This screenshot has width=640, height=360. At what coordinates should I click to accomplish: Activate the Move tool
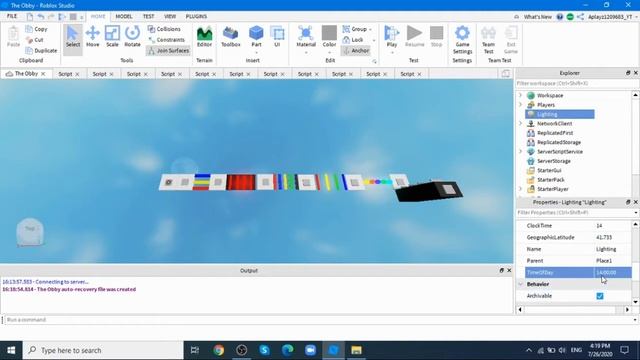[x=93, y=37]
